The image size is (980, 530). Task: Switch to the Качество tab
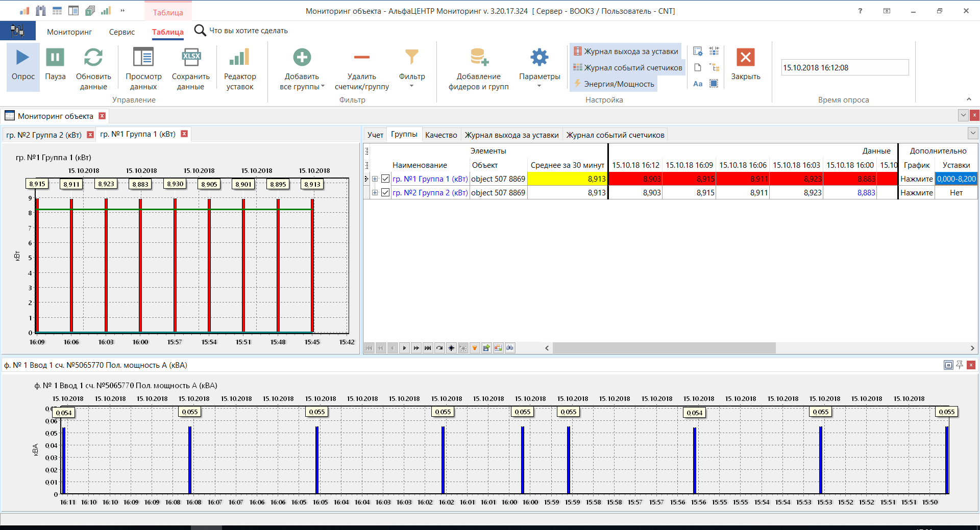pos(441,135)
